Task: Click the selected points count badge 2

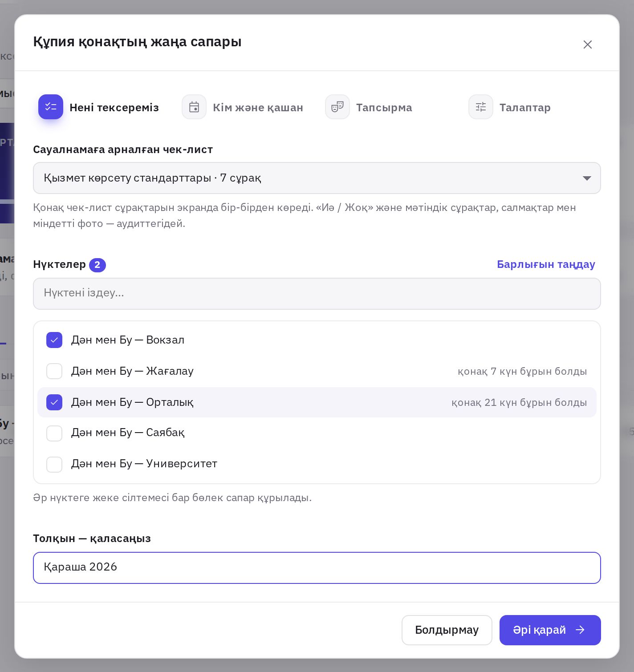Action: [x=98, y=265]
